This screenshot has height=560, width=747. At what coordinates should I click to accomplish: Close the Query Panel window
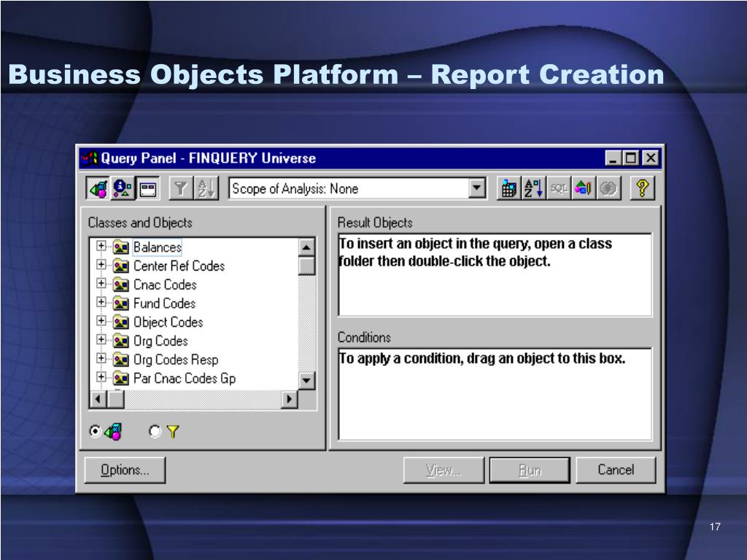click(x=651, y=157)
